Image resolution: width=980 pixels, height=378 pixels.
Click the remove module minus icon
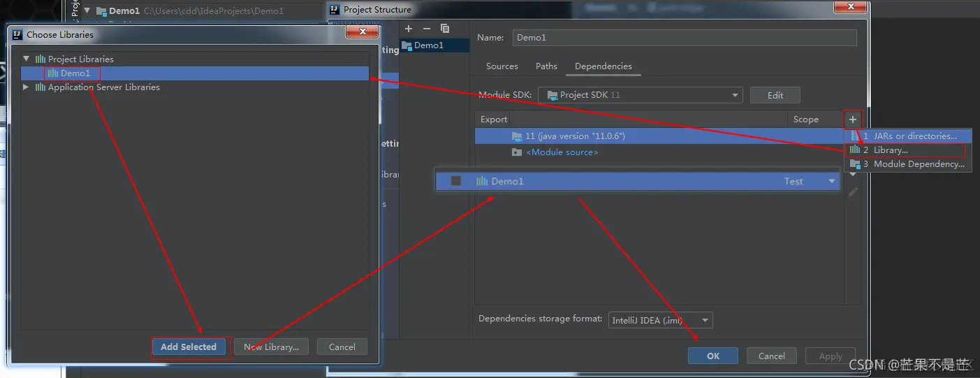click(x=427, y=29)
